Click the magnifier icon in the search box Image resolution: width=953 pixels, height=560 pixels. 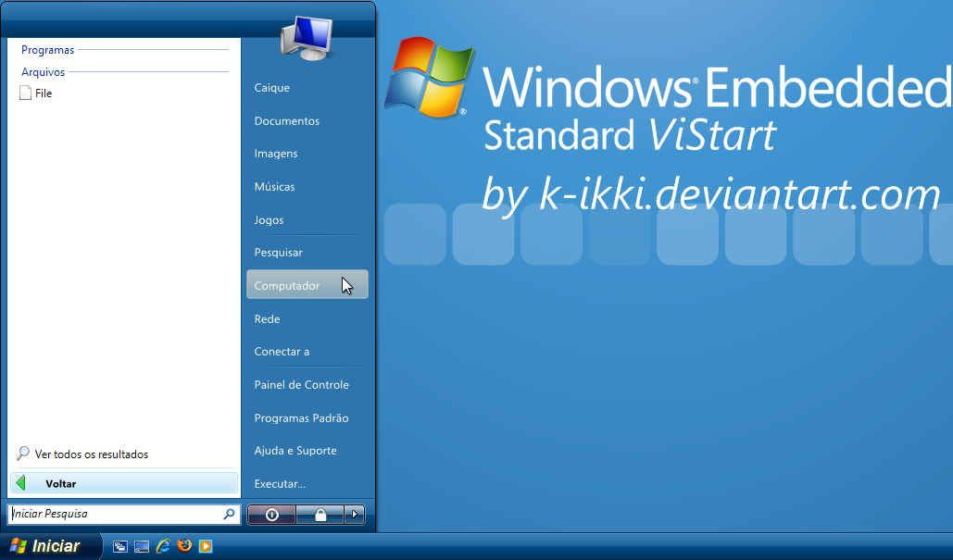(x=229, y=514)
